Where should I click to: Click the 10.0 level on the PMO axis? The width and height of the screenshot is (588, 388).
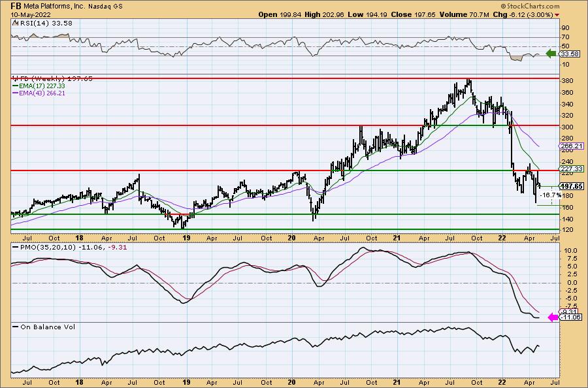[569, 250]
